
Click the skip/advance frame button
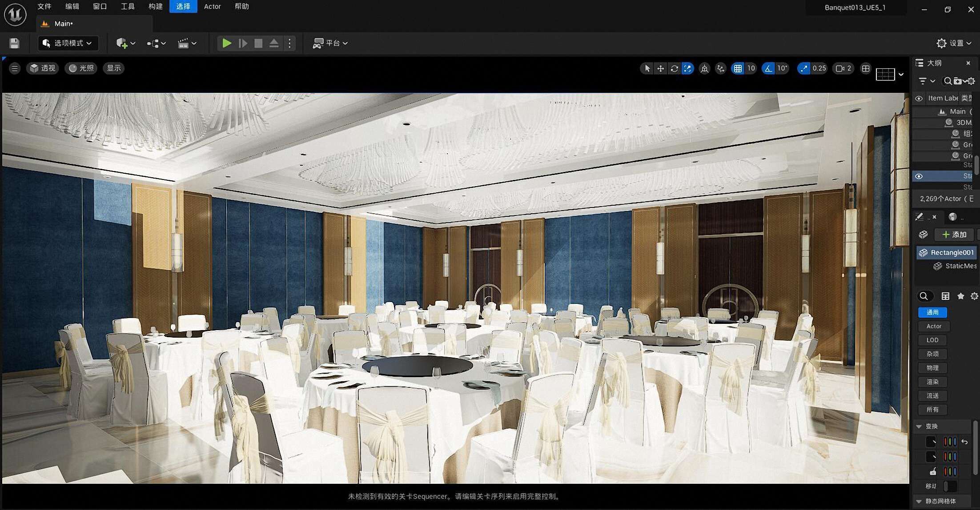pos(243,43)
